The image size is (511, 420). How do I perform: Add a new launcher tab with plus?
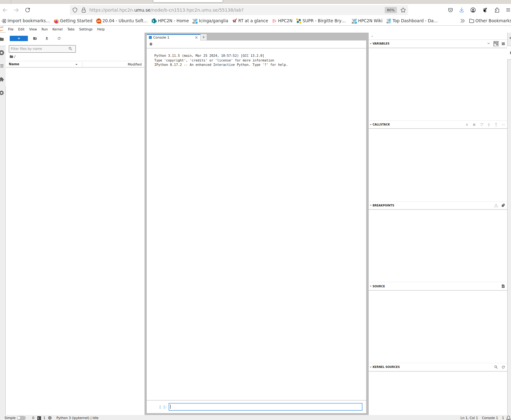[x=203, y=37]
